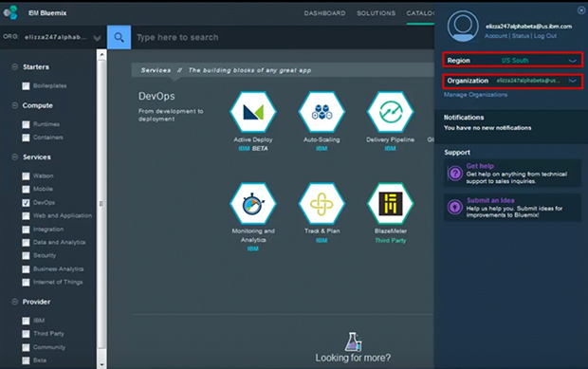Click the search magnifier icon
Image resolution: width=588 pixels, height=369 pixels.
tap(119, 37)
